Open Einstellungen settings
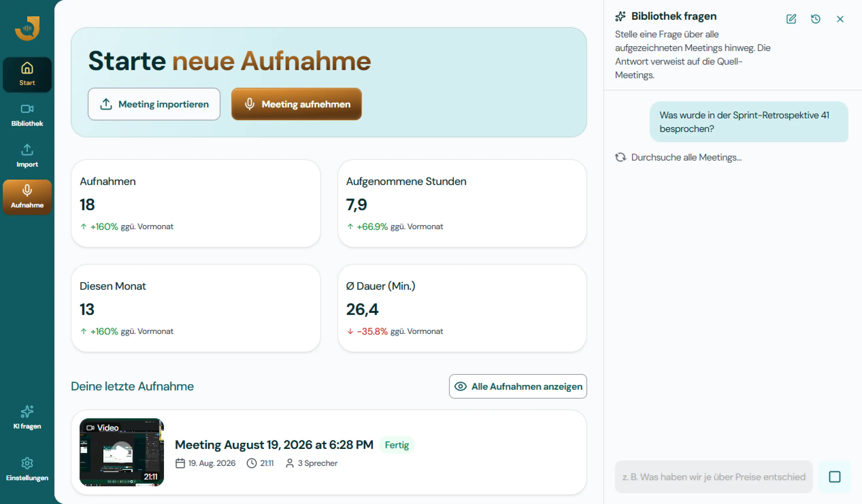862x504 pixels. pos(27,469)
